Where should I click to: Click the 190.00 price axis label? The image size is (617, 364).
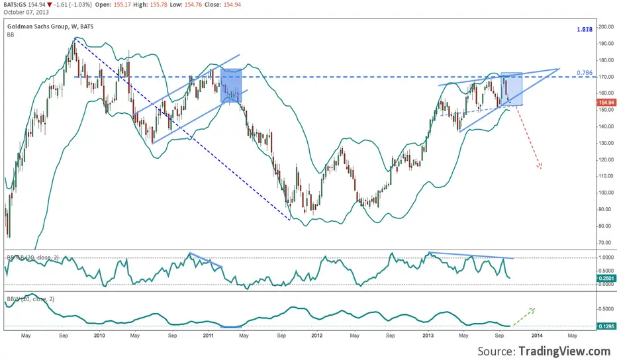coord(606,43)
